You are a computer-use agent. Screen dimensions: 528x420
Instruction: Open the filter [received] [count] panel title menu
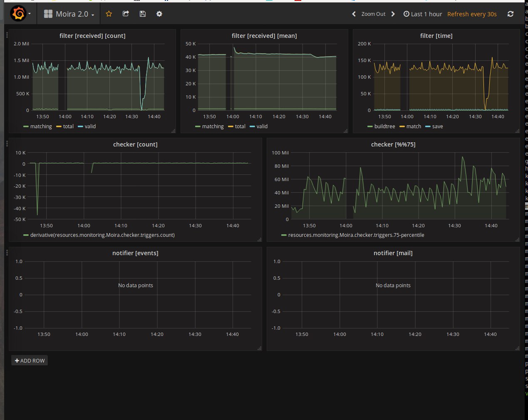pyautogui.click(x=92, y=36)
